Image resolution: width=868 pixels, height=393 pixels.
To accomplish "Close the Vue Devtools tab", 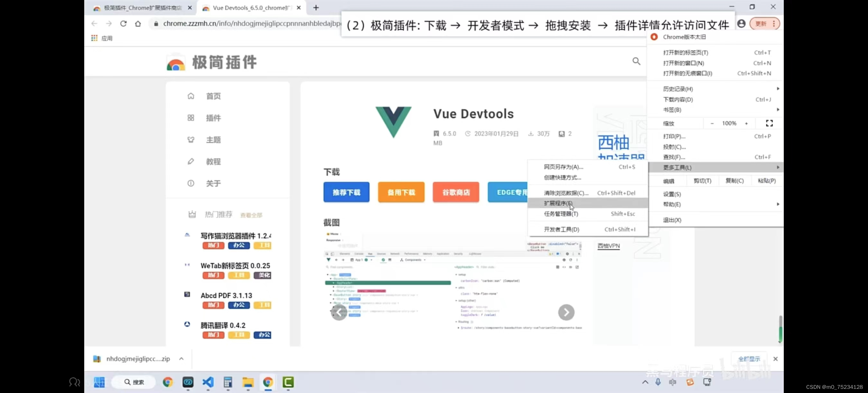I will [299, 8].
